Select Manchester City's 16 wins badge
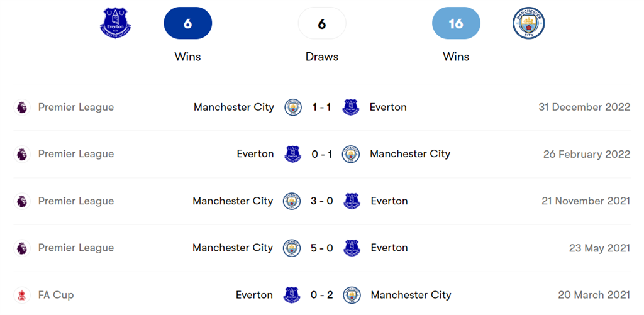Viewport: 644px width, 315px height. 456,24
